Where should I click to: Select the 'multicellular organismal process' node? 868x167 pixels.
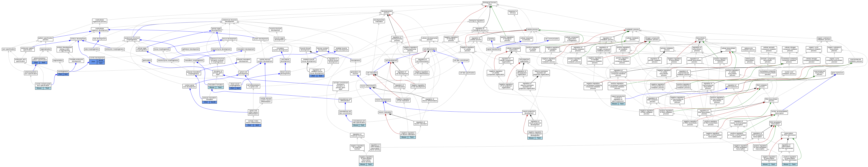point(100,21)
